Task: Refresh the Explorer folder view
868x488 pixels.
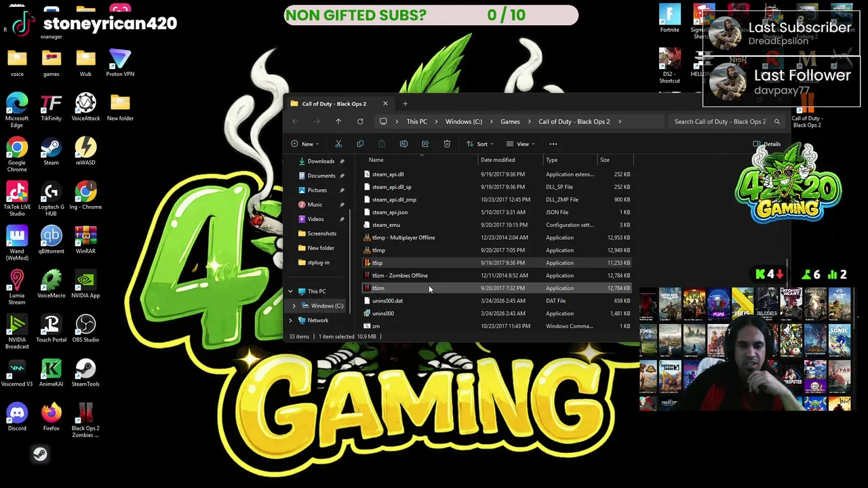Action: (x=360, y=121)
